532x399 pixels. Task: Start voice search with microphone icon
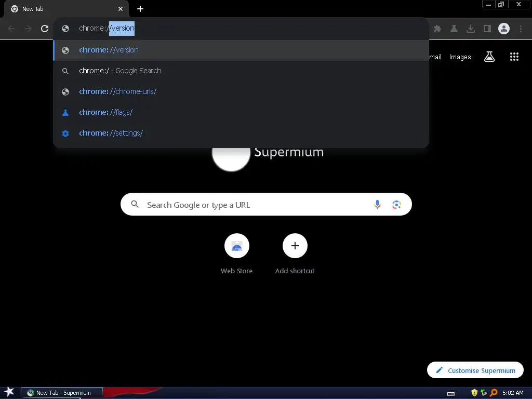click(x=377, y=204)
